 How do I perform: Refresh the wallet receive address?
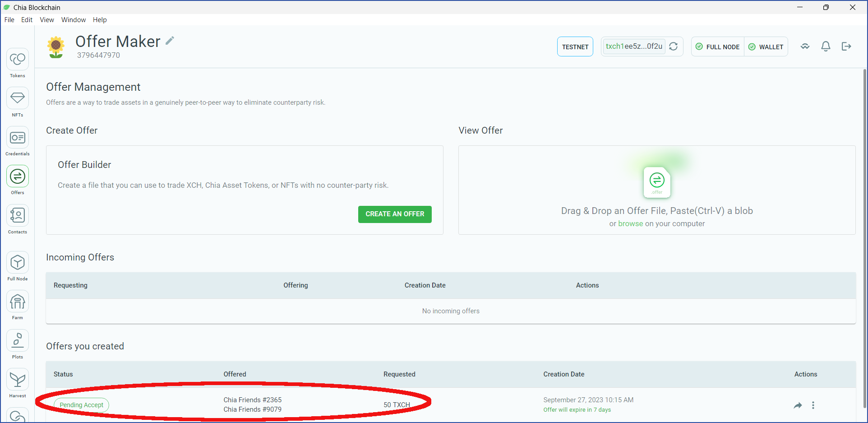[x=674, y=46]
